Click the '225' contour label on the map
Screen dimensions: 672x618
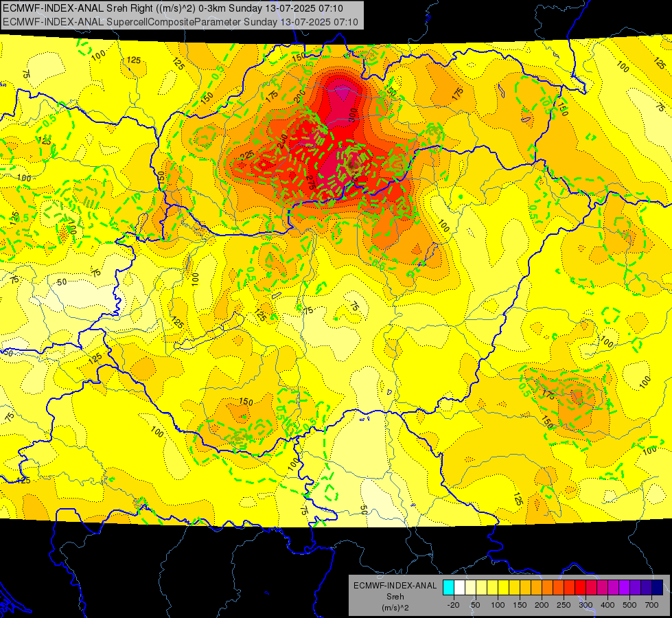tap(246, 155)
